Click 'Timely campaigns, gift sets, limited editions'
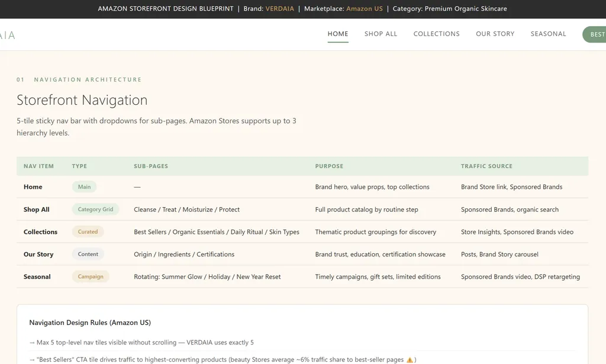This screenshot has height=364, width=606. coord(378,276)
